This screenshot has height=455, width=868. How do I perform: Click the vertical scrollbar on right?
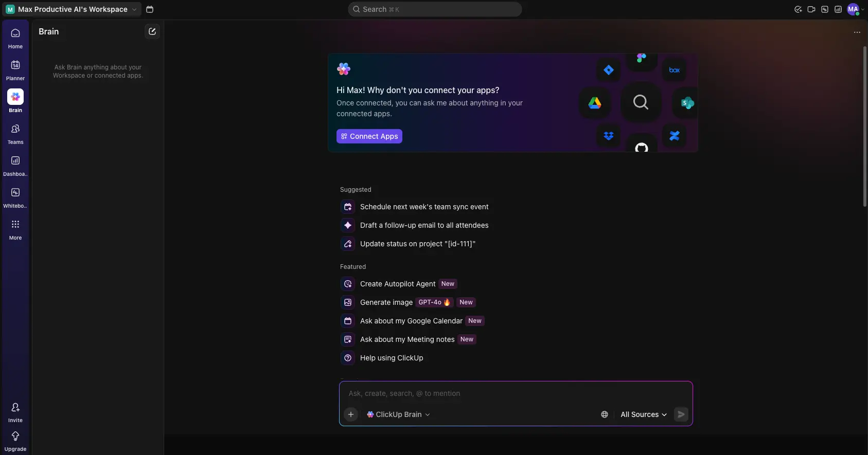(865, 126)
